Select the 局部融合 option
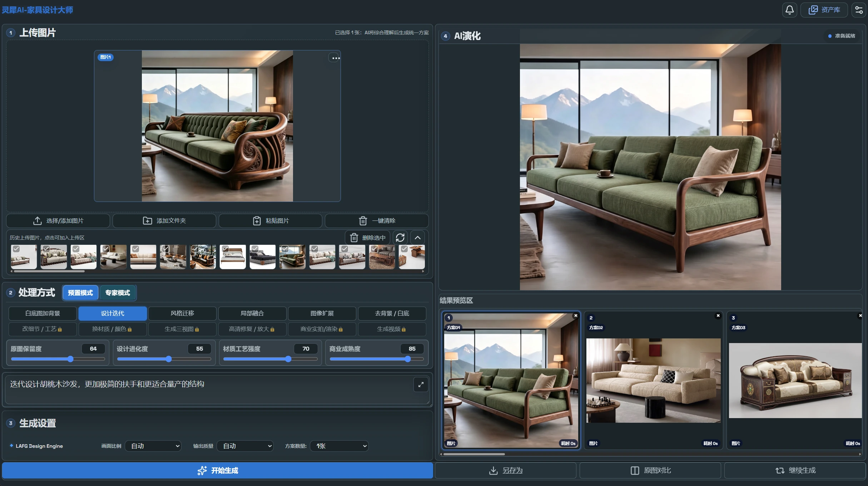The image size is (868, 486). point(252,313)
